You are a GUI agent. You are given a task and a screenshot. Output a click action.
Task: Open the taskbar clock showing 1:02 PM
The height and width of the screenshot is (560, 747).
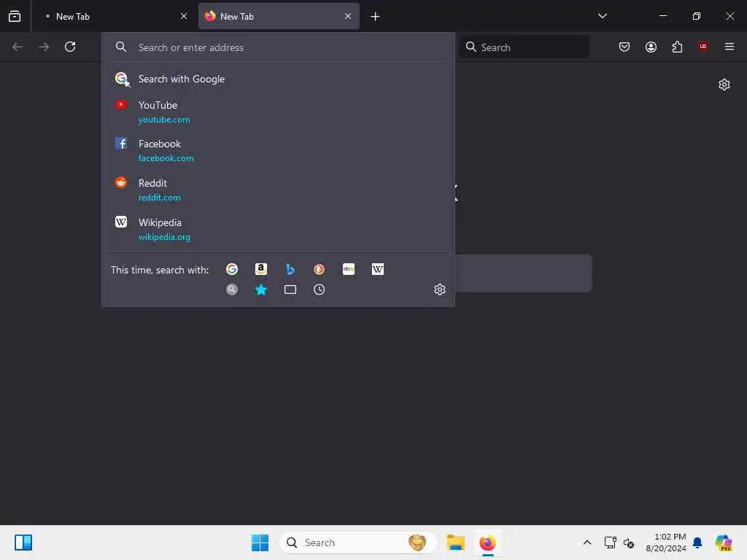click(x=665, y=542)
